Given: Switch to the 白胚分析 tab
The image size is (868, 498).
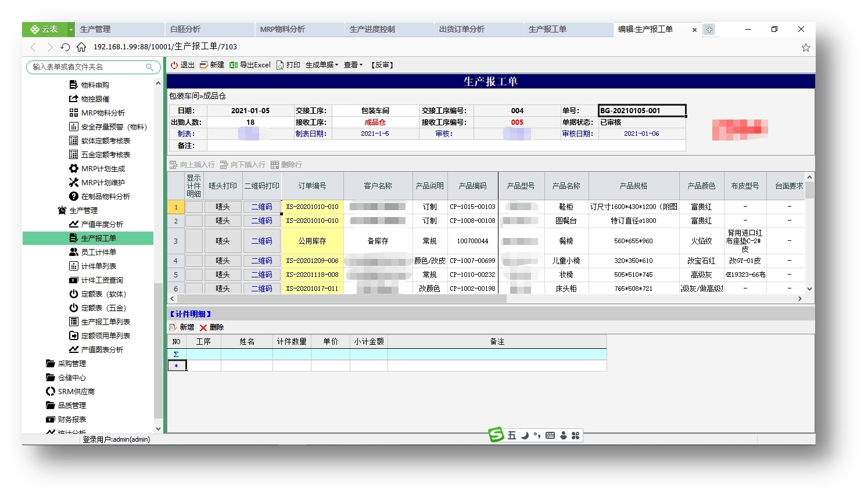Looking at the screenshot, I should coord(209,30).
